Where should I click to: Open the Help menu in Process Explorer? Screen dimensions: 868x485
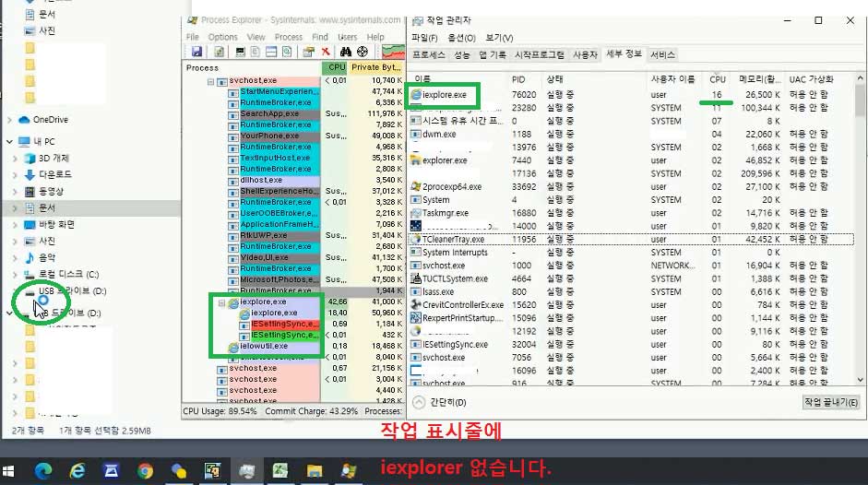point(375,37)
